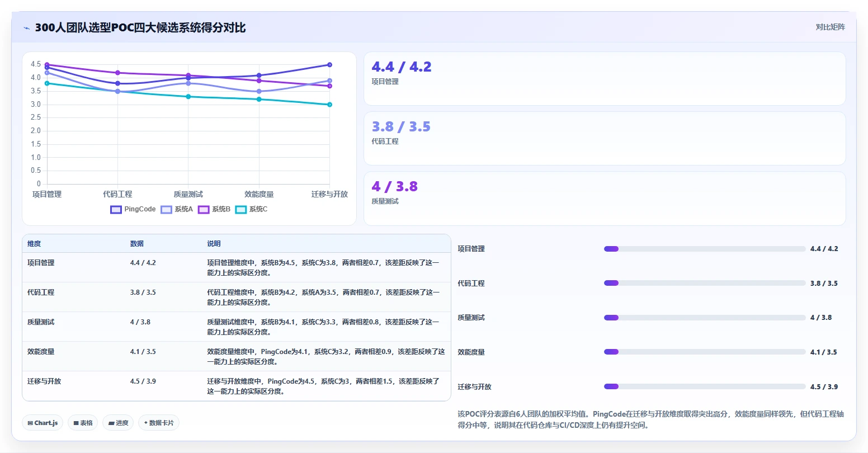The height and width of the screenshot is (453, 868).
Task: Click 系统C's data point at 质量测试
Action: [188, 97]
